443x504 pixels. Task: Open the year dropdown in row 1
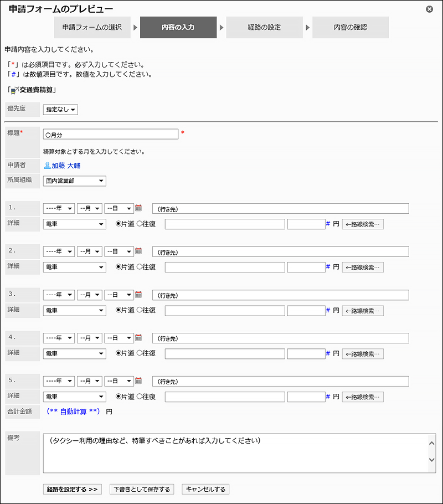coord(59,208)
